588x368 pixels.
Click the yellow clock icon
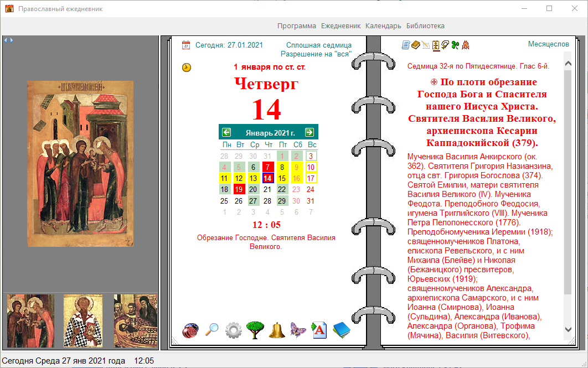coord(187,68)
